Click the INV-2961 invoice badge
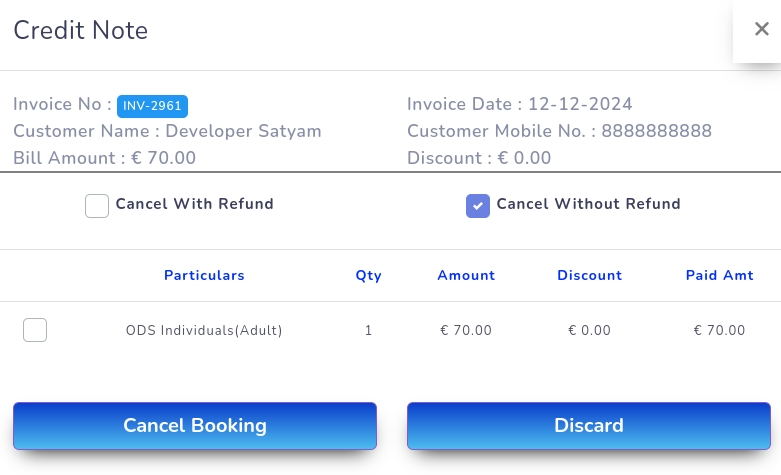This screenshot has height=475, width=781. pos(152,105)
